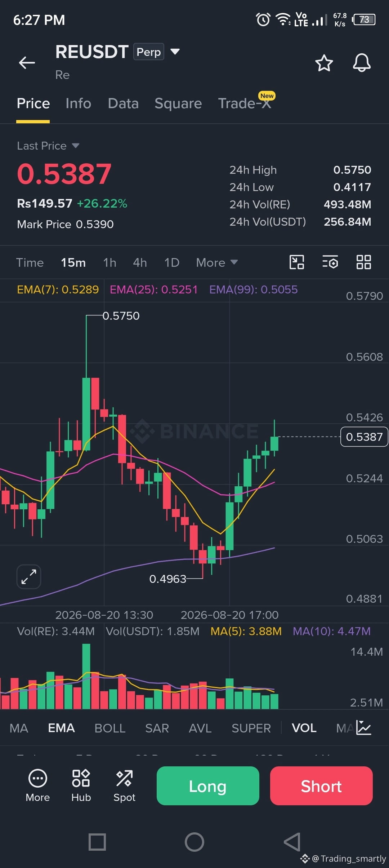
Task: Enable the SAR indicator
Action: point(157,728)
